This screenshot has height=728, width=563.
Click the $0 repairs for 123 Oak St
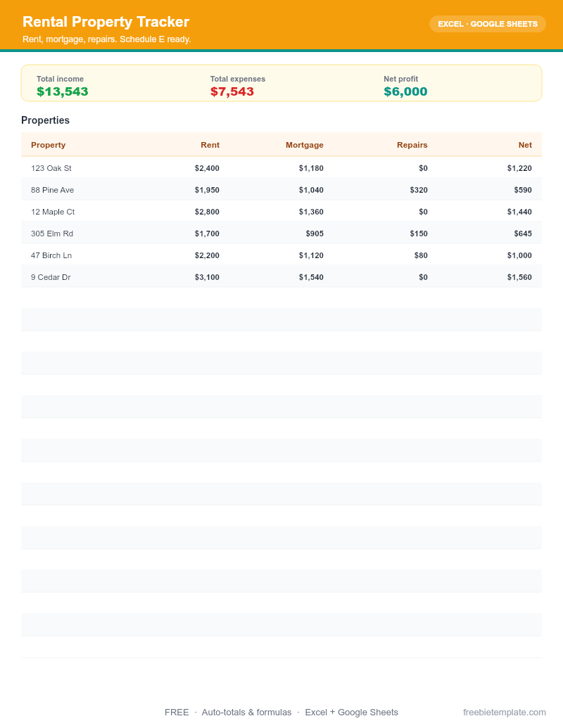pos(423,168)
